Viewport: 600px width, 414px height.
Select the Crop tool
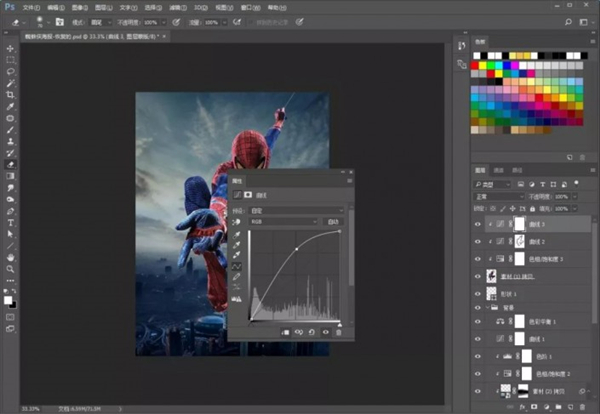pyautogui.click(x=10, y=95)
